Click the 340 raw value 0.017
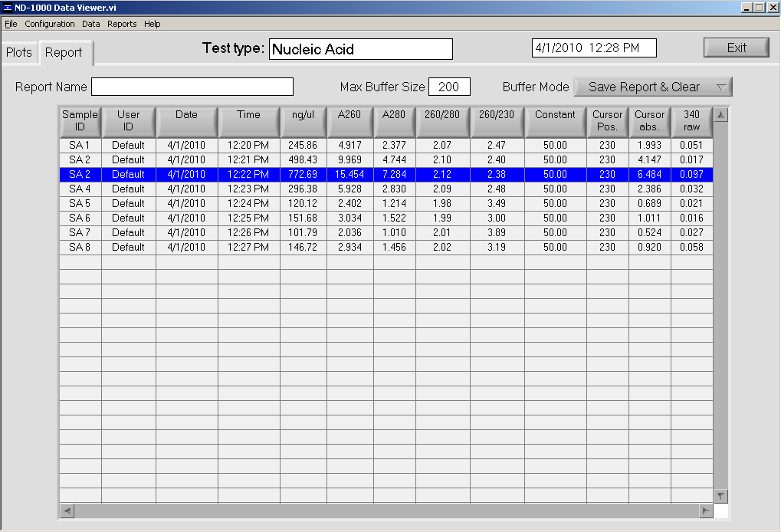781x532 pixels. pos(692,160)
